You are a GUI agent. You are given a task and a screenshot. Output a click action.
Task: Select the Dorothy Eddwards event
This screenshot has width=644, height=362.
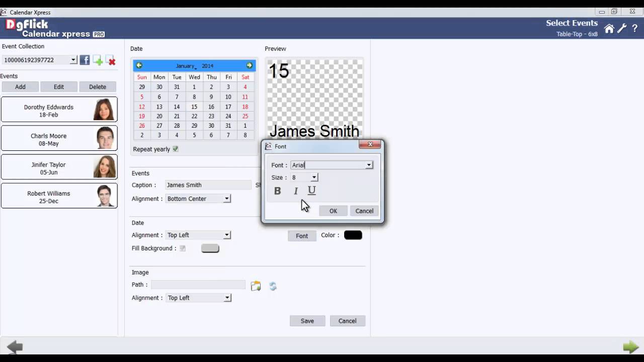click(x=59, y=109)
